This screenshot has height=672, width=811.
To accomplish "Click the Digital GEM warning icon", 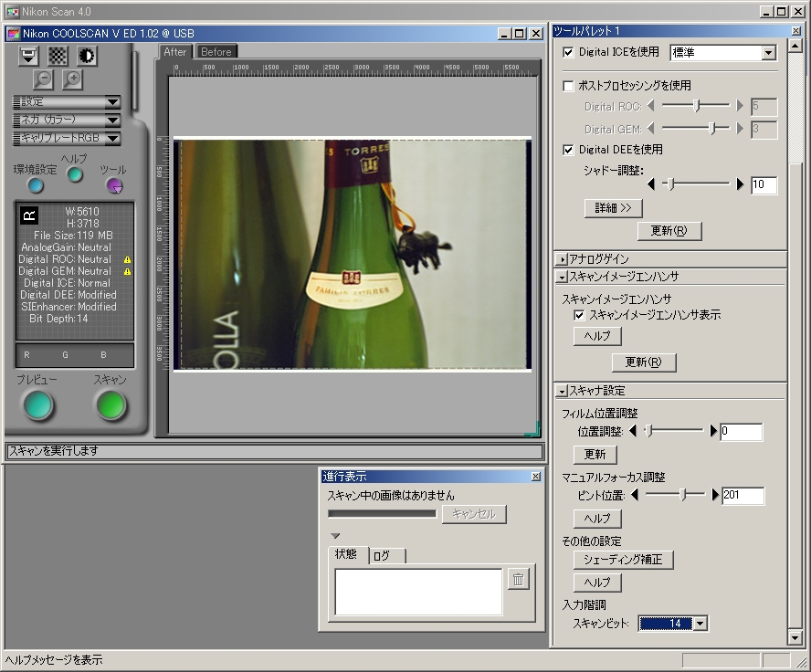I will 127,271.
